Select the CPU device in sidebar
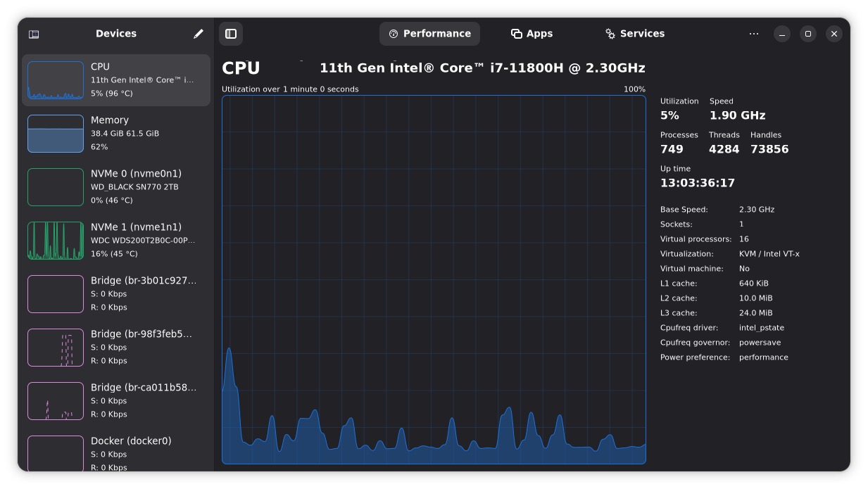The height and width of the screenshot is (489, 868). 116,80
